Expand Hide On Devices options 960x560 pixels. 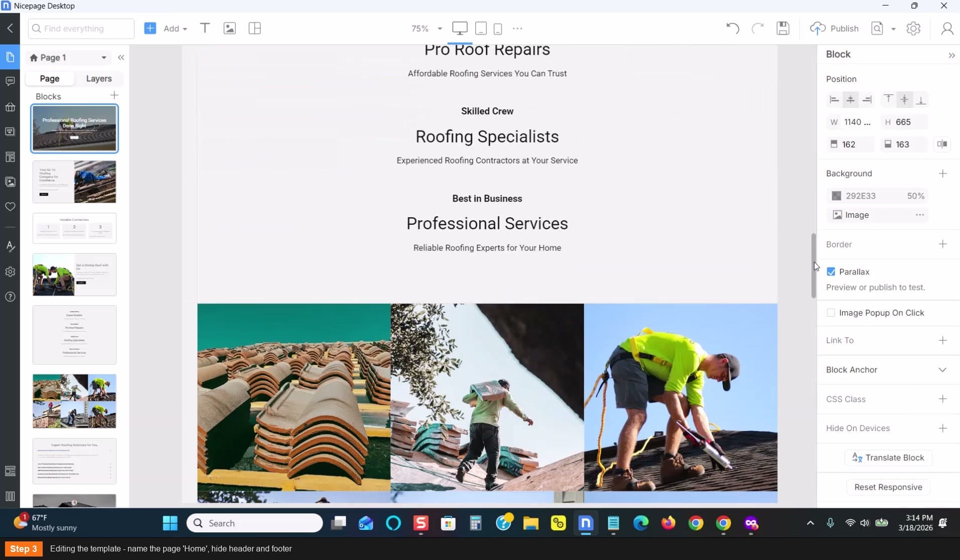click(x=942, y=428)
